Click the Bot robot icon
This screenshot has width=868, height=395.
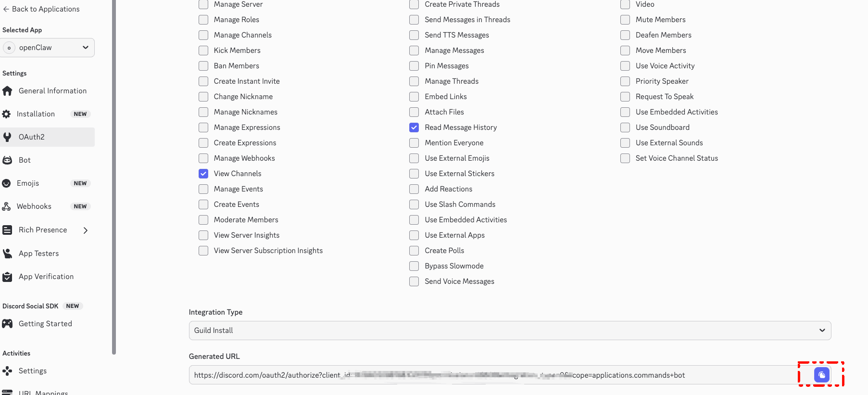pyautogui.click(x=7, y=160)
